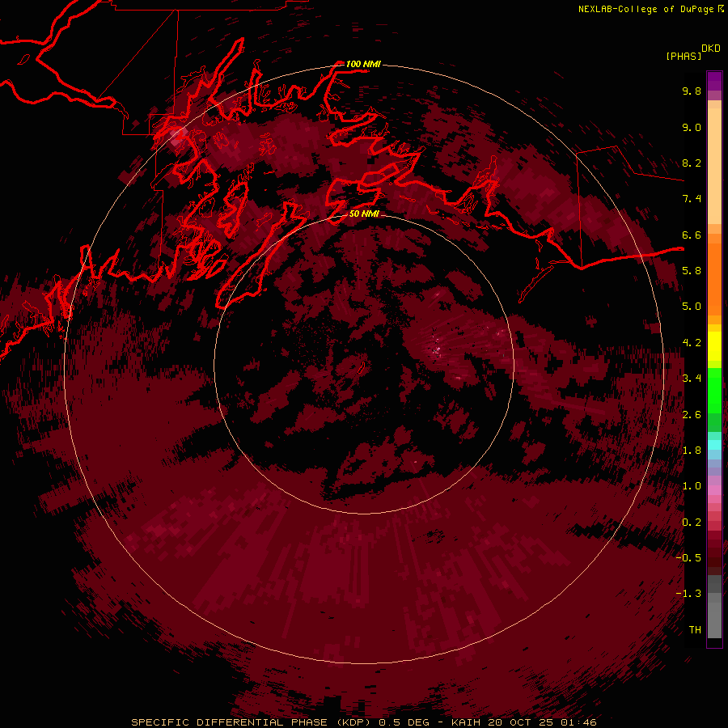The height and width of the screenshot is (728, 728).
Task: Click the TH threshold label on legend
Action: point(695,630)
